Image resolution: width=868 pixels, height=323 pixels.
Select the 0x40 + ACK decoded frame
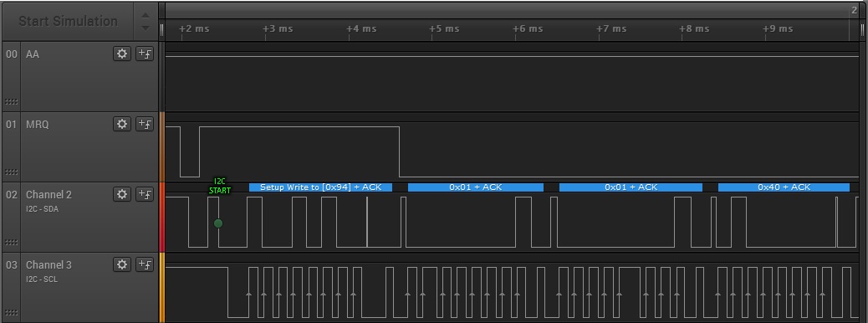tap(784, 187)
